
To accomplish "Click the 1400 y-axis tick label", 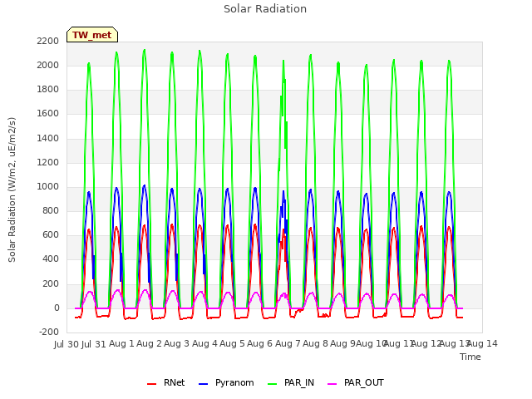I will (48, 138).
